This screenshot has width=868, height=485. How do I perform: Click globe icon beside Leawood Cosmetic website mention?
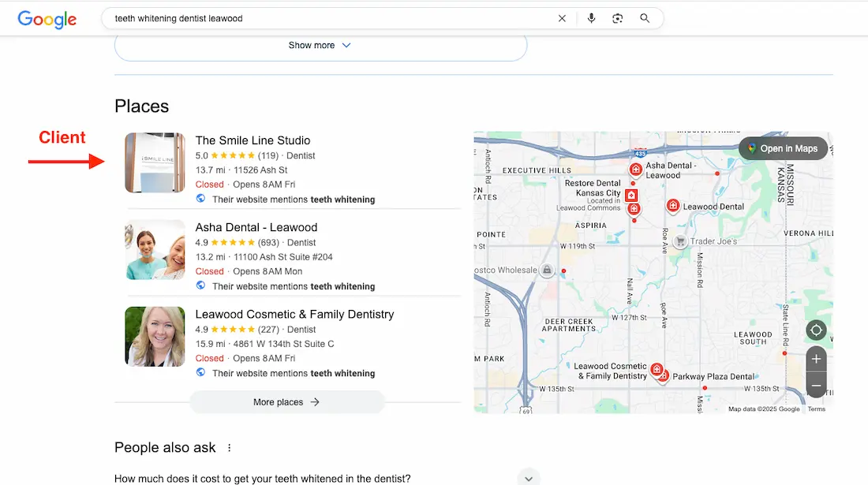coord(200,372)
